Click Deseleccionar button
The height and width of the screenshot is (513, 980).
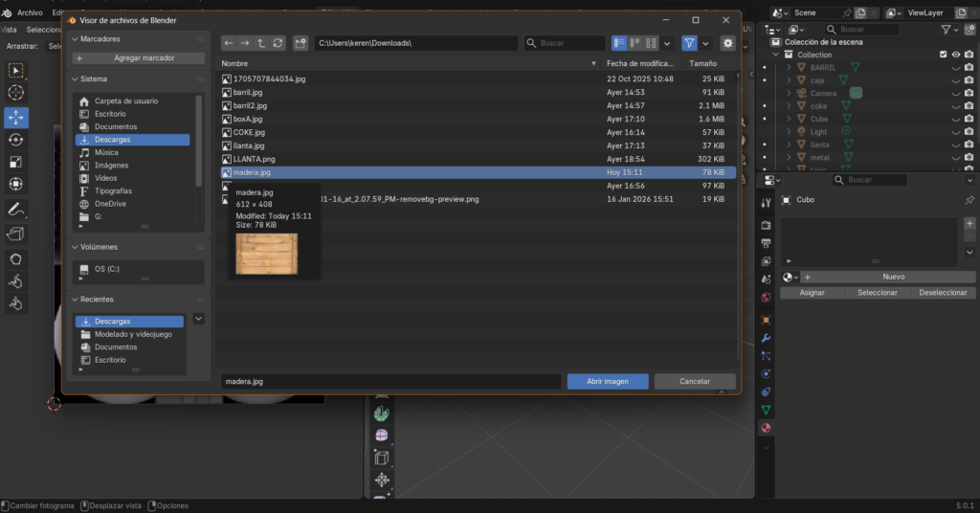pyautogui.click(x=943, y=293)
